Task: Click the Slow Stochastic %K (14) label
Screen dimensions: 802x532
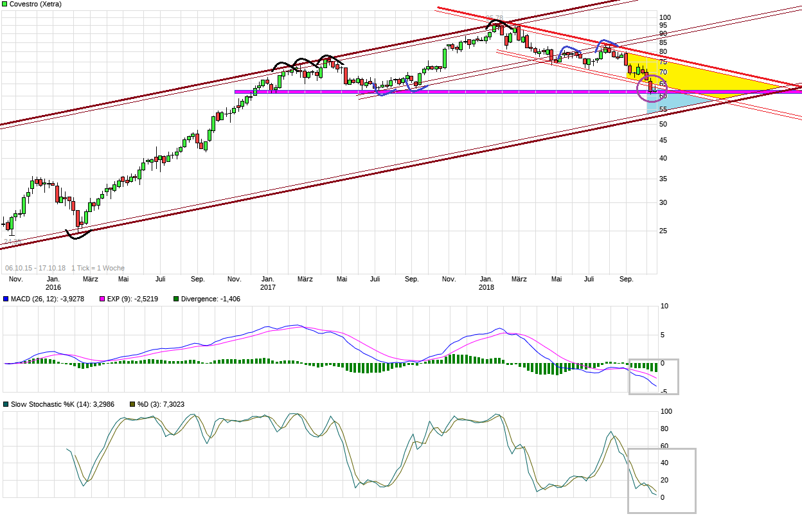Action: pyautogui.click(x=50, y=404)
